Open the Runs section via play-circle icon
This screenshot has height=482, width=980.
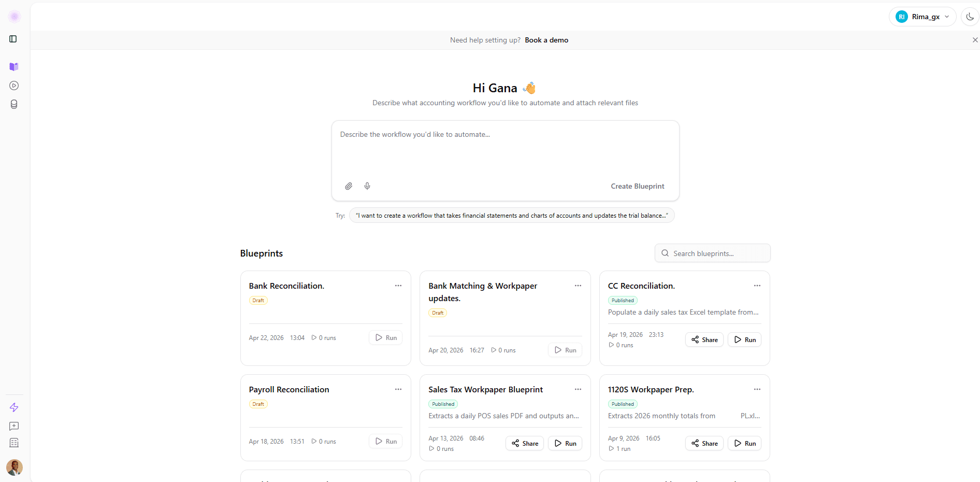tap(13, 86)
